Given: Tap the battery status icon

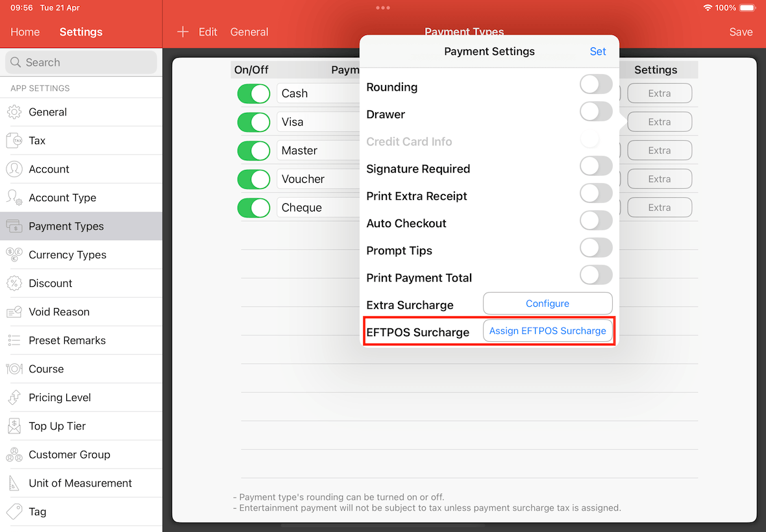Looking at the screenshot, I should [x=747, y=8].
